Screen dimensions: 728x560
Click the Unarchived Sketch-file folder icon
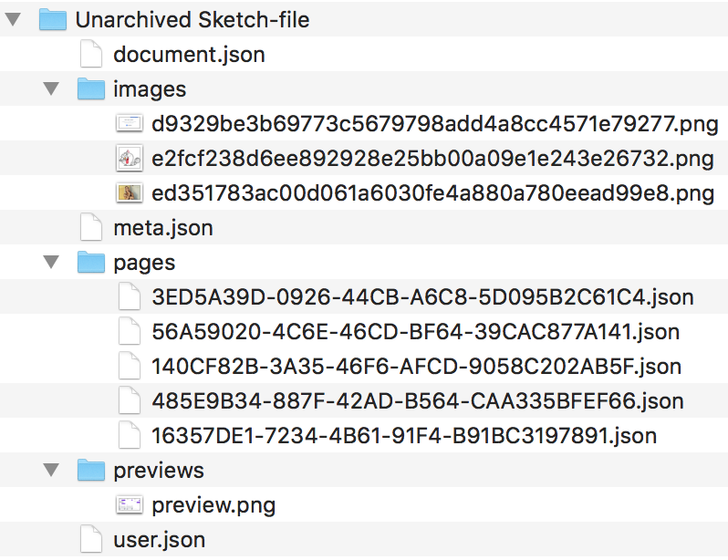53,19
